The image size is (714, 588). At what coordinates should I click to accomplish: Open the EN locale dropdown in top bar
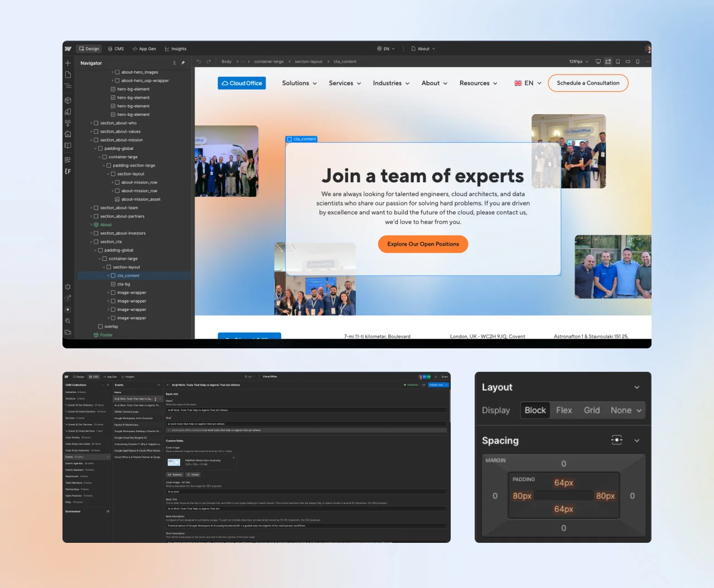386,49
